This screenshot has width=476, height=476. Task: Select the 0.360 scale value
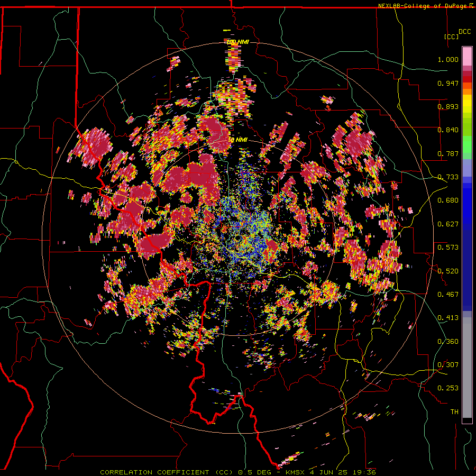point(448,341)
